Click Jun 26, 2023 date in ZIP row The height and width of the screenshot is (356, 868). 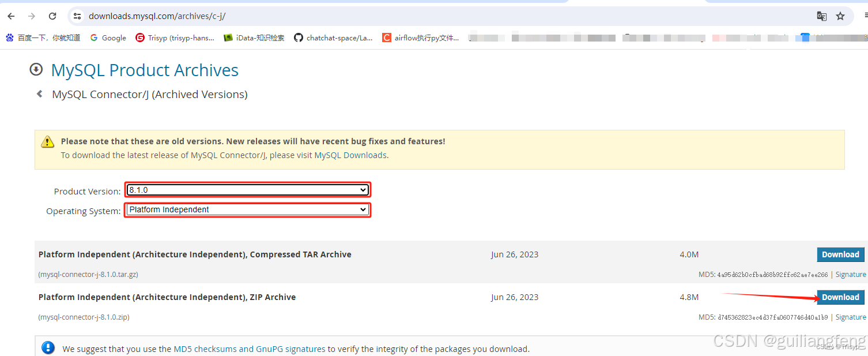click(515, 297)
